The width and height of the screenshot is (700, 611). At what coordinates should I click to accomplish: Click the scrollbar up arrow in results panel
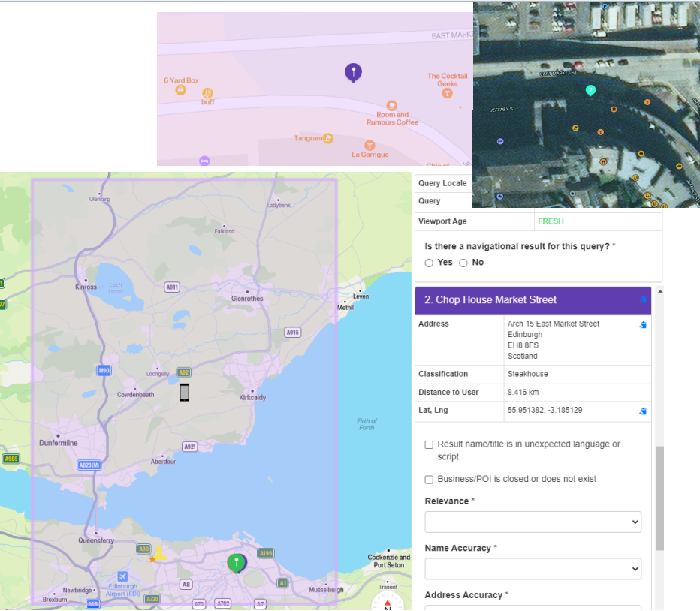coord(660,291)
